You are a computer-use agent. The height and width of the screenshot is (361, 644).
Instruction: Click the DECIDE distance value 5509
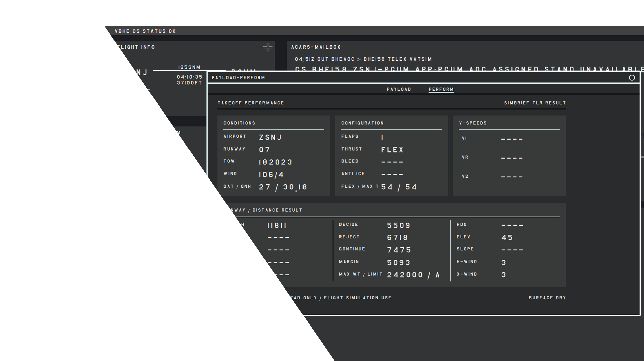pyautogui.click(x=399, y=225)
